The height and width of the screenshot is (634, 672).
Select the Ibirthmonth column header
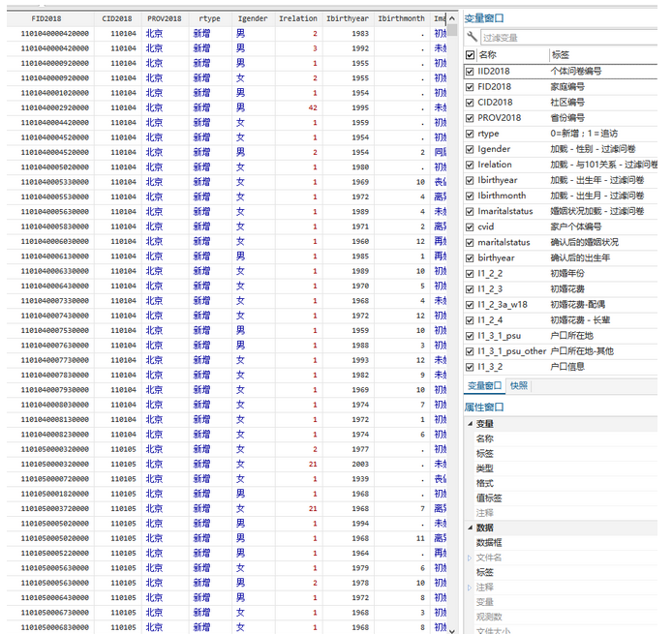[401, 18]
